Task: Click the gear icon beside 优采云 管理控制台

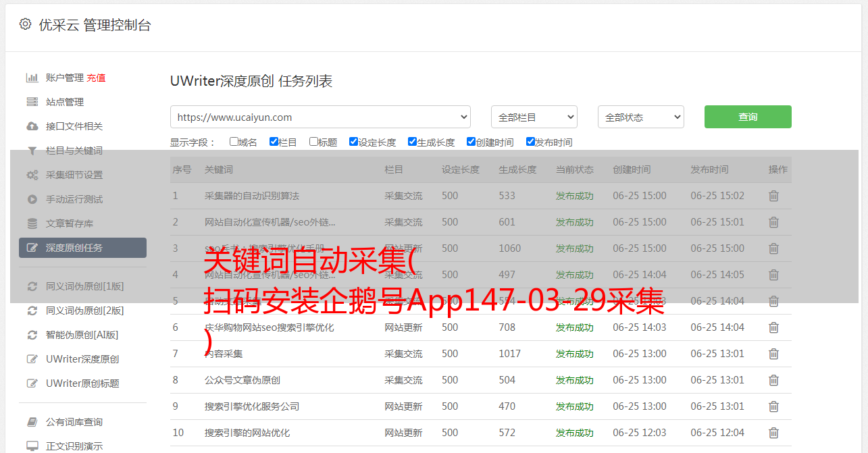Action: click(x=25, y=24)
